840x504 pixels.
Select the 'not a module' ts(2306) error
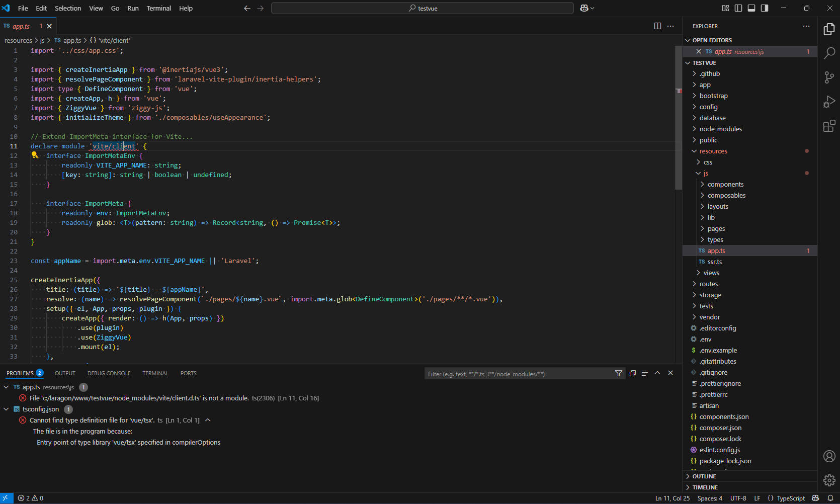pyautogui.click(x=174, y=398)
